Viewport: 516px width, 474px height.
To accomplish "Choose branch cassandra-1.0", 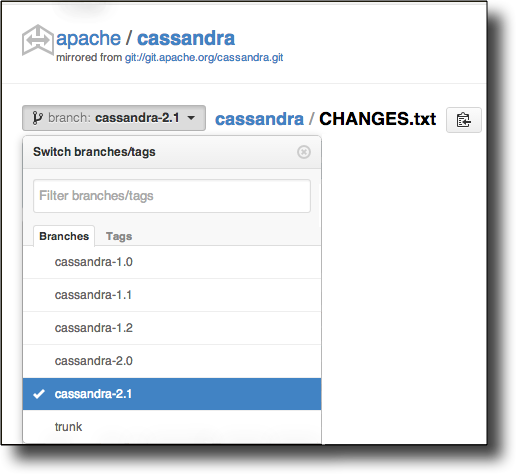I will (172, 262).
